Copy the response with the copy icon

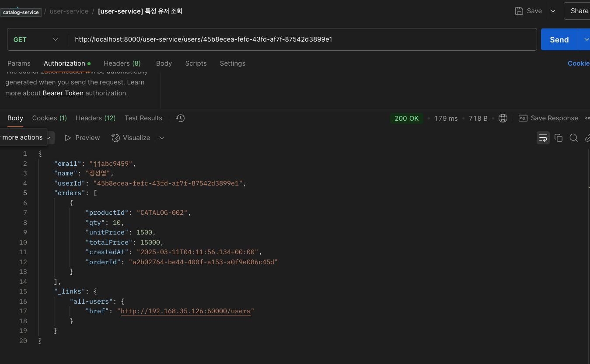[559, 138]
